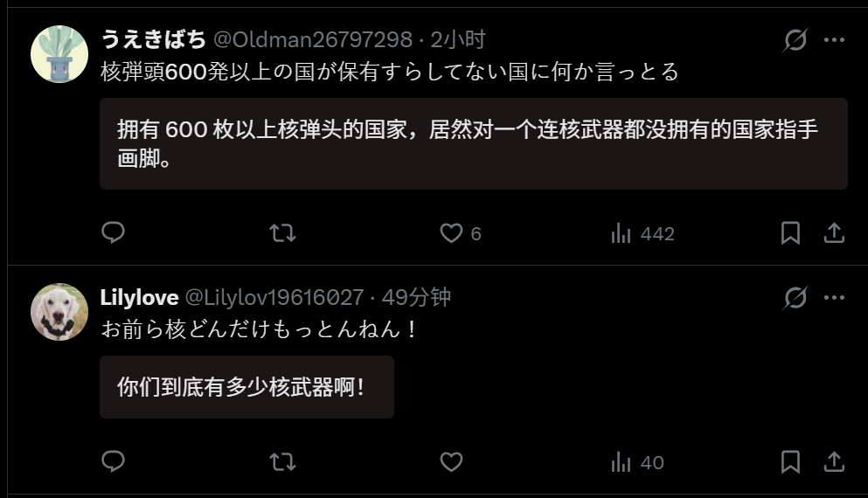The height and width of the screenshot is (498, 868).
Task: Open more options for Lilylove's tweet
Action: 834,298
